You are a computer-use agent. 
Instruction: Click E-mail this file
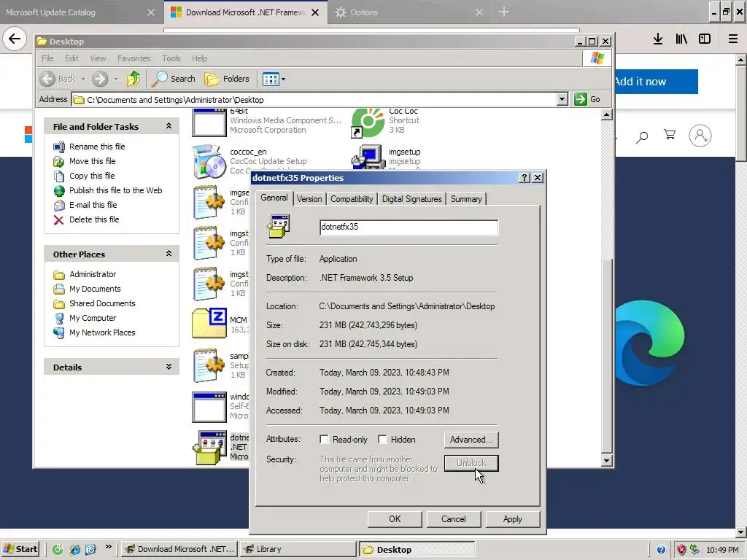(x=93, y=205)
